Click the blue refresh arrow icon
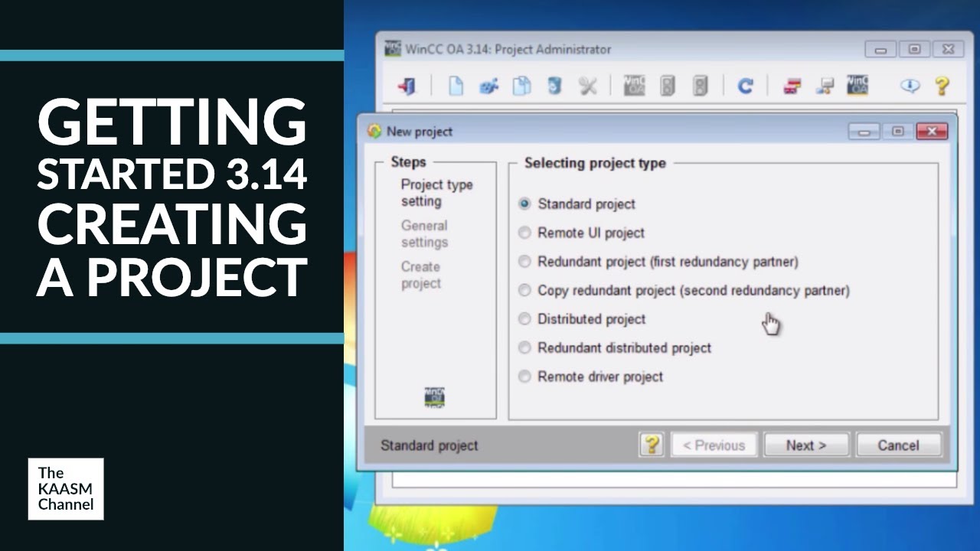This screenshot has height=551, width=980. (745, 86)
